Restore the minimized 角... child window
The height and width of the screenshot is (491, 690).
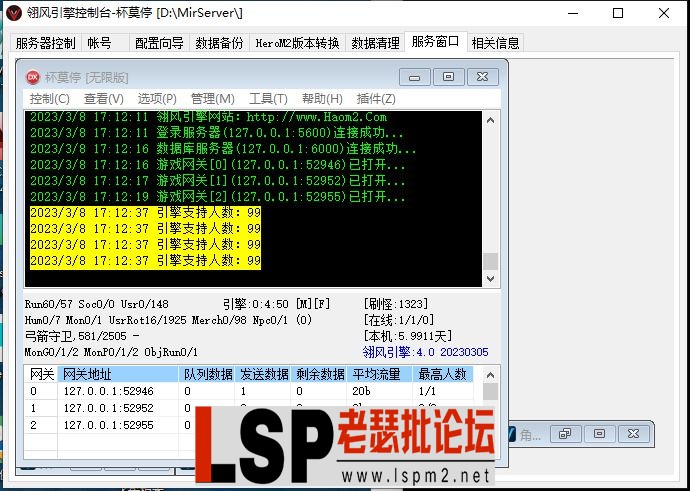[x=565, y=434]
